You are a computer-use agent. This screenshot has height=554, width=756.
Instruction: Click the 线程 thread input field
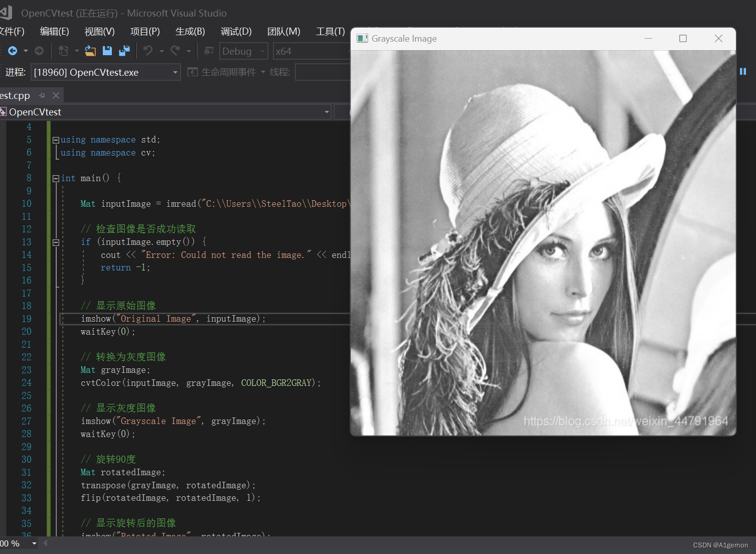click(323, 72)
